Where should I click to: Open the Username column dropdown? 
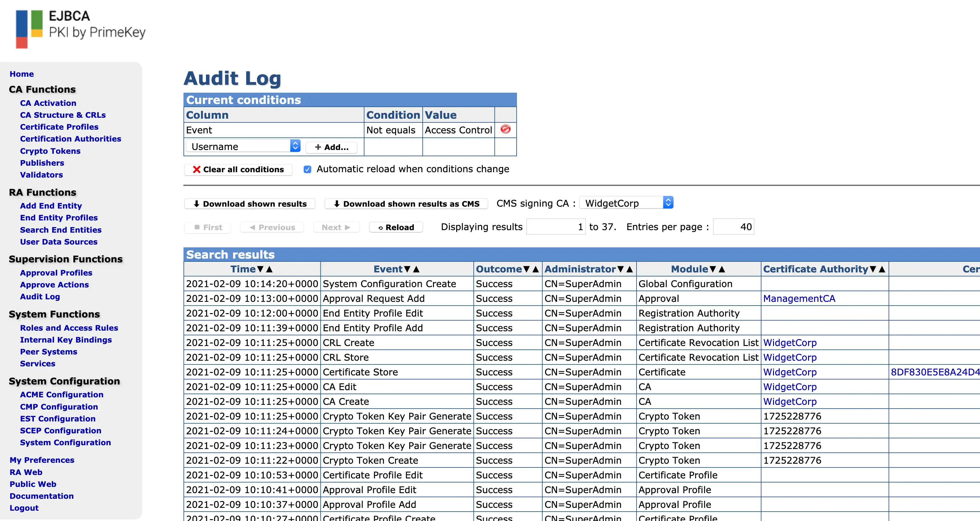(x=243, y=147)
